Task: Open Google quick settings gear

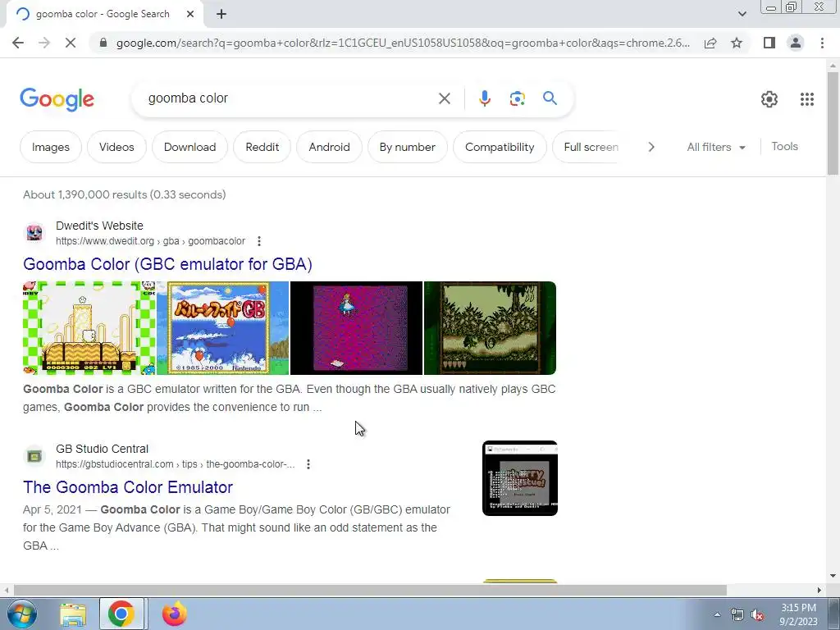Action: (769, 99)
